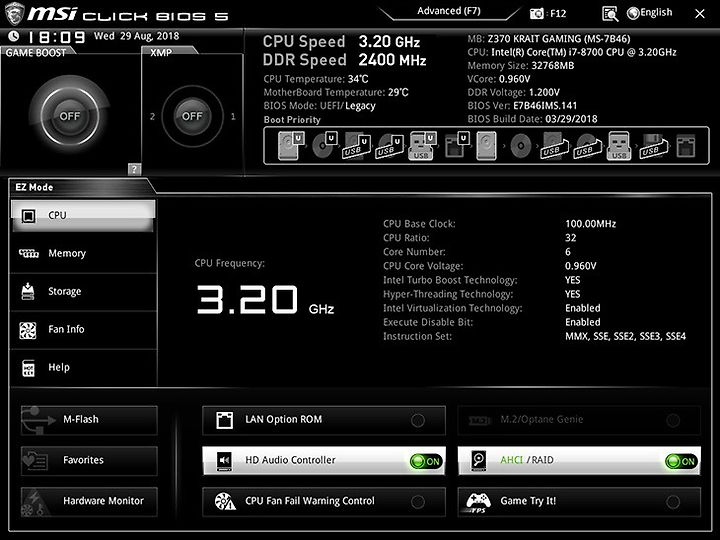Open the Fan Info tab

tap(83, 330)
